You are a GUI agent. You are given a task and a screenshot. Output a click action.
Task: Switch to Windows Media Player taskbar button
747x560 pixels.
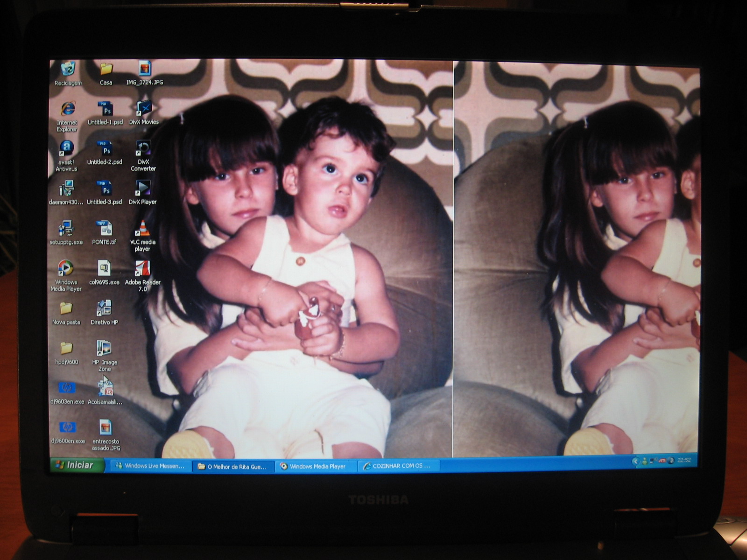pos(317,466)
